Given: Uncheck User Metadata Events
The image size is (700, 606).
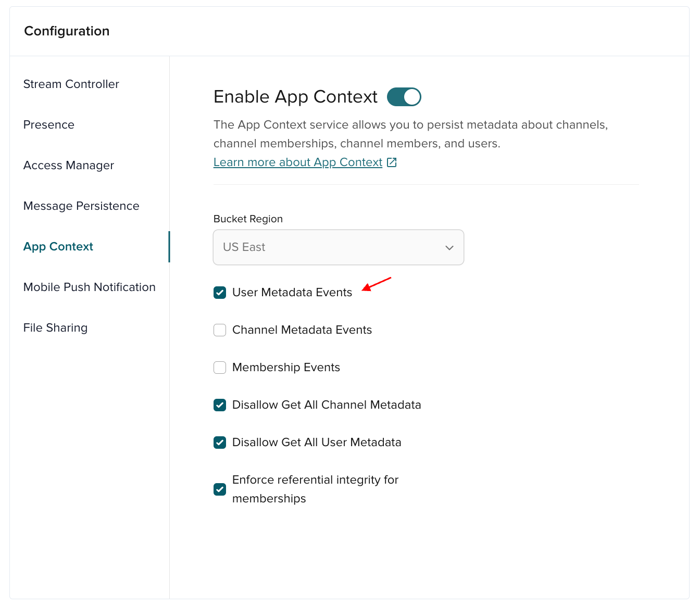Looking at the screenshot, I should click(x=220, y=293).
